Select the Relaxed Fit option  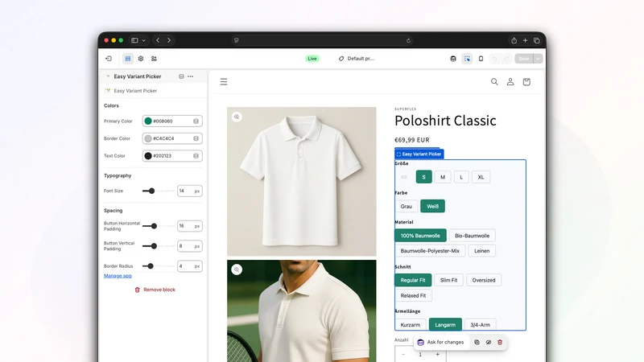tap(413, 295)
